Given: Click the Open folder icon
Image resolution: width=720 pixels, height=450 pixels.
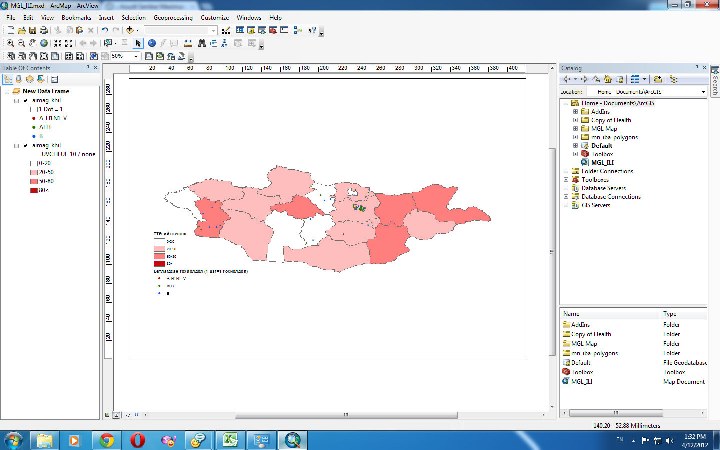Looking at the screenshot, I should tap(22, 30).
